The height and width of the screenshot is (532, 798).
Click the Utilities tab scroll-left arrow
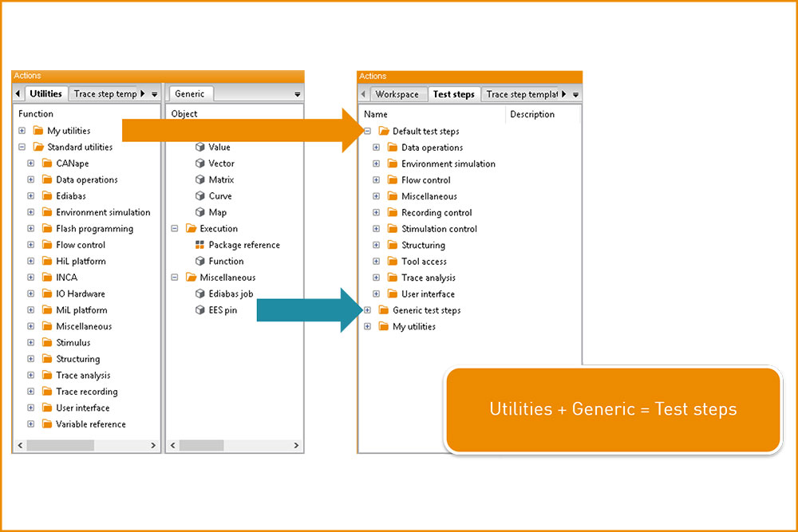click(18, 94)
